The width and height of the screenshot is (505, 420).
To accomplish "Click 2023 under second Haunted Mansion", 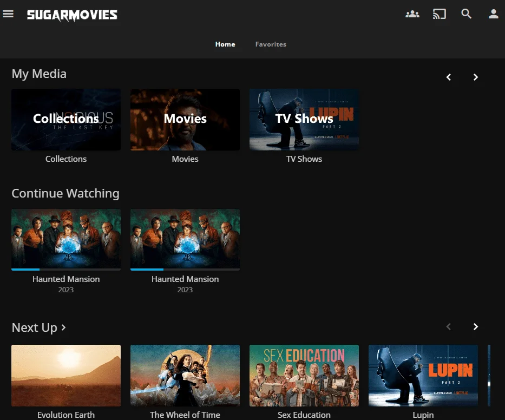I will [x=185, y=290].
